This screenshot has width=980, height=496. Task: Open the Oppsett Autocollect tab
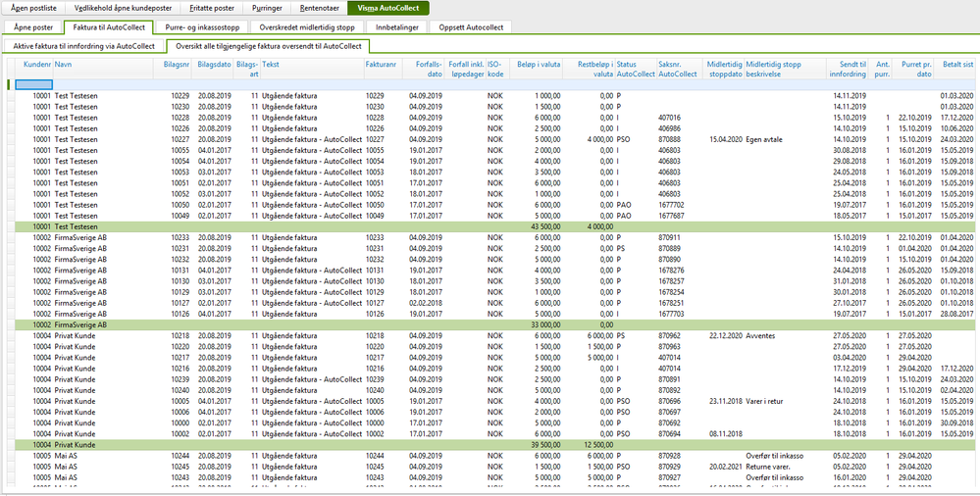[471, 27]
